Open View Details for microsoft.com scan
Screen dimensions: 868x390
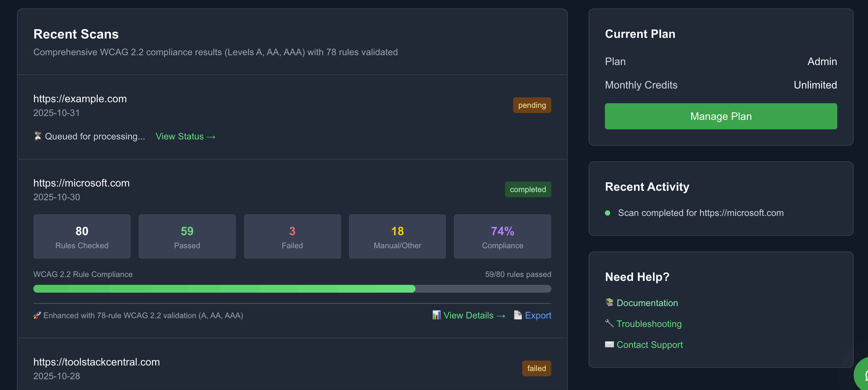[x=474, y=316]
